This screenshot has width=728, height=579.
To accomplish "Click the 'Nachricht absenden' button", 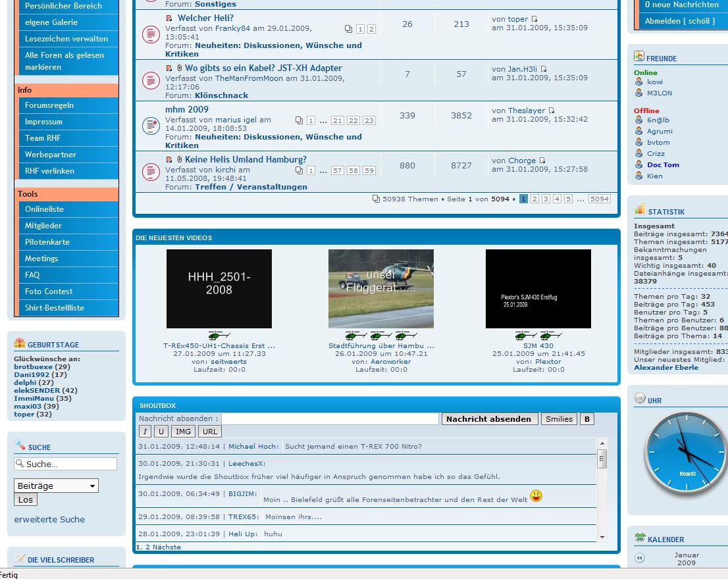I will (488, 419).
